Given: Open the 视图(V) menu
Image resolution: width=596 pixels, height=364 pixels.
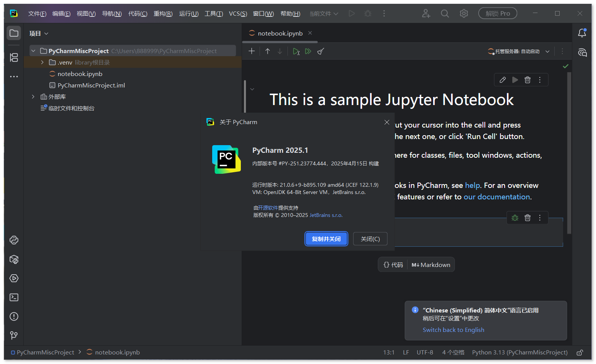Looking at the screenshot, I should click(86, 13).
